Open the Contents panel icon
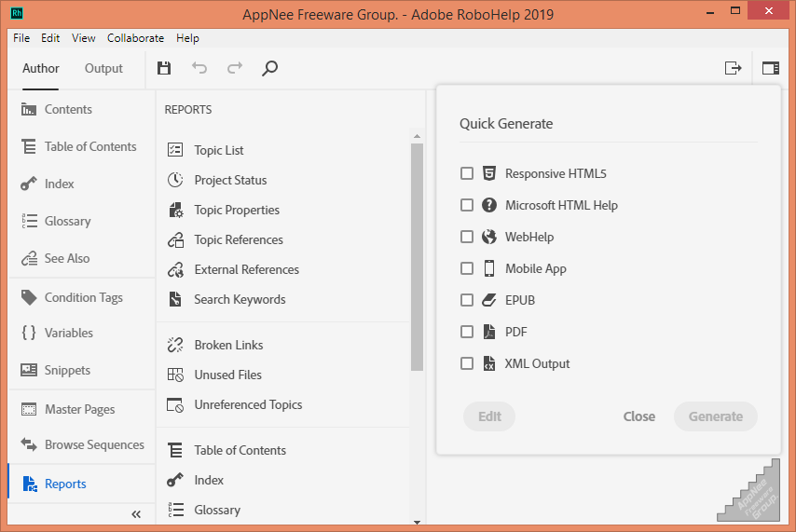The height and width of the screenshot is (532, 796). [x=28, y=109]
